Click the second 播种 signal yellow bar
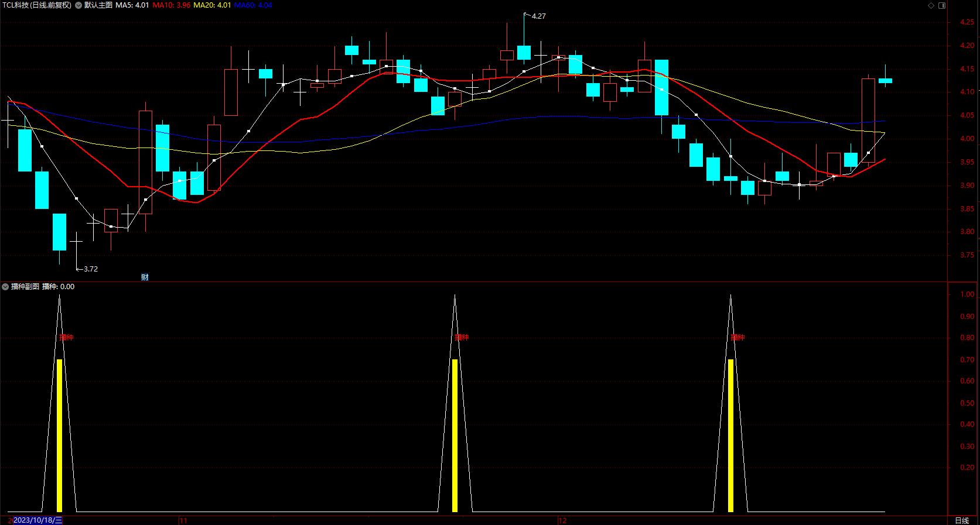 pyautogui.click(x=455, y=435)
